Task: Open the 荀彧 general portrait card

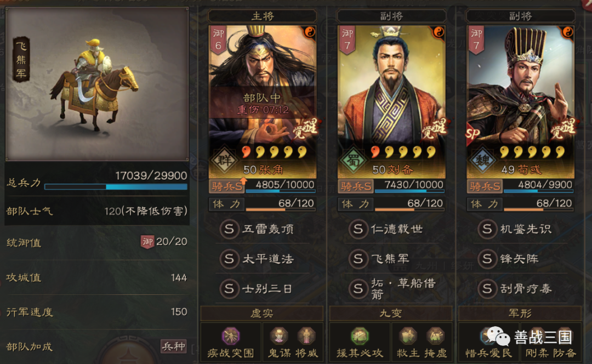Action: point(521,102)
